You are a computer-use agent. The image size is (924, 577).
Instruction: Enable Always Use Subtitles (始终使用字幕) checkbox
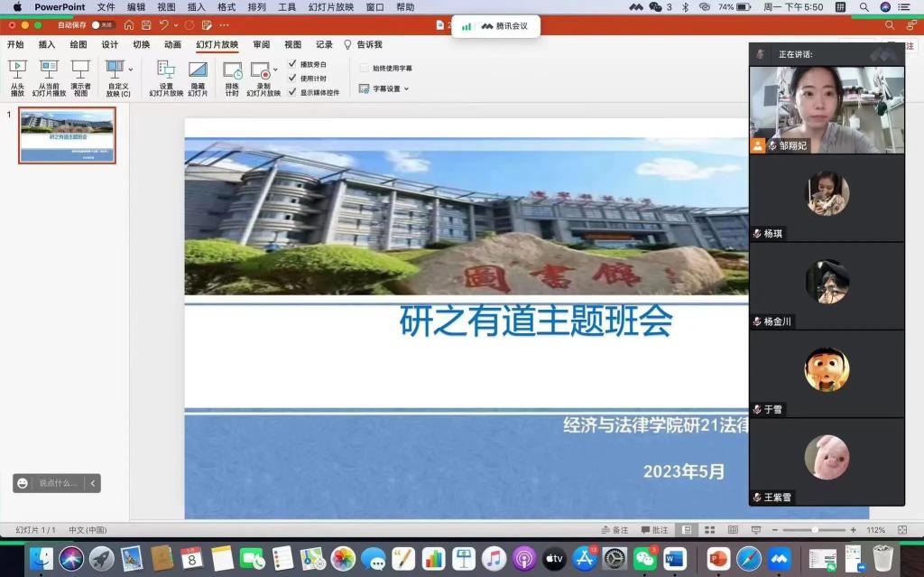point(364,68)
